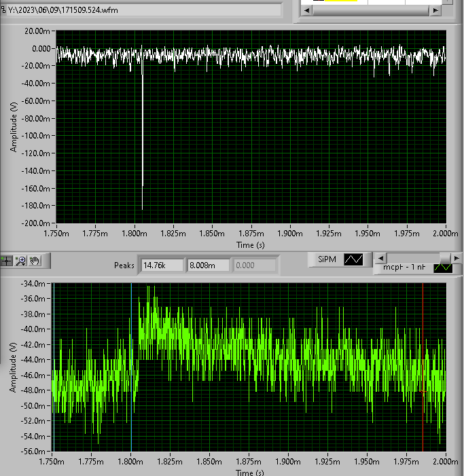The height and width of the screenshot is (476, 464).
Task: Click the Peaks field showing 14.76k
Action: (x=162, y=265)
